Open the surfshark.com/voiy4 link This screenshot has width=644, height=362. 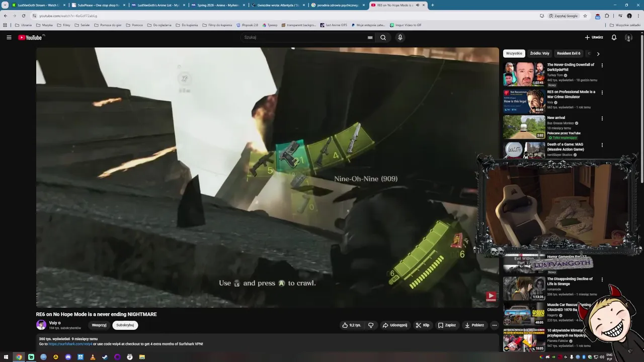[70, 344]
